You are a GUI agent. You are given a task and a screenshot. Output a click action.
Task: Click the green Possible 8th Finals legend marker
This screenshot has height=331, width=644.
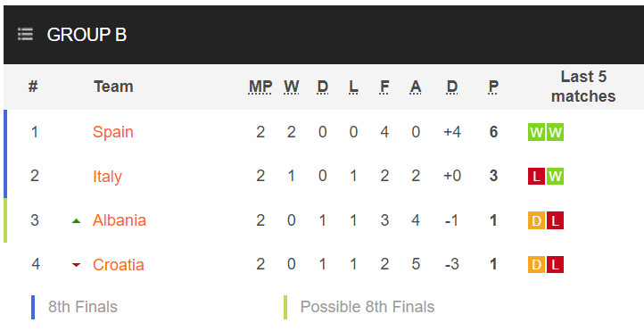click(x=285, y=307)
